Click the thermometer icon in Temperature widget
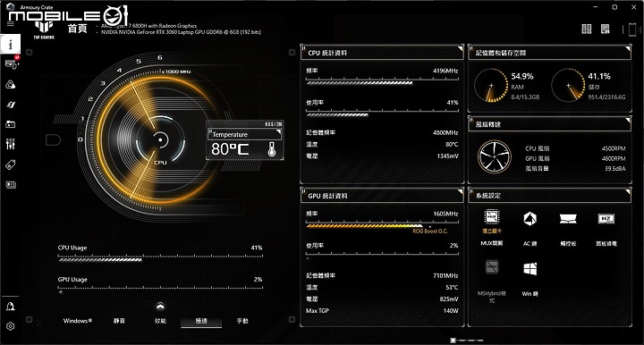This screenshot has height=345, width=644. pos(272,149)
